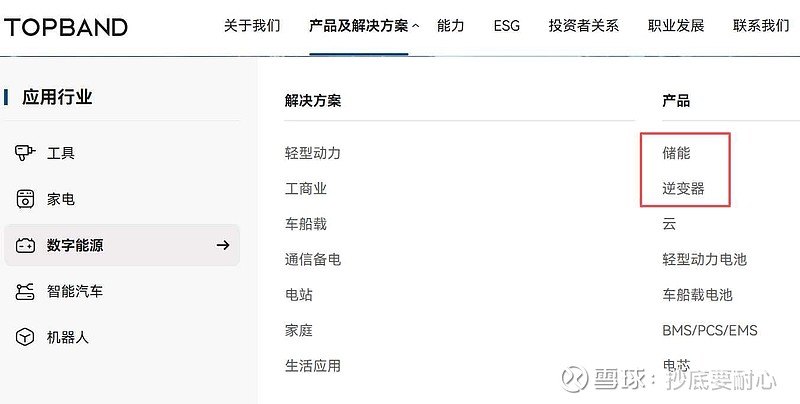Select the 轻型动力 solution link
This screenshot has width=800, height=404.
[313, 153]
